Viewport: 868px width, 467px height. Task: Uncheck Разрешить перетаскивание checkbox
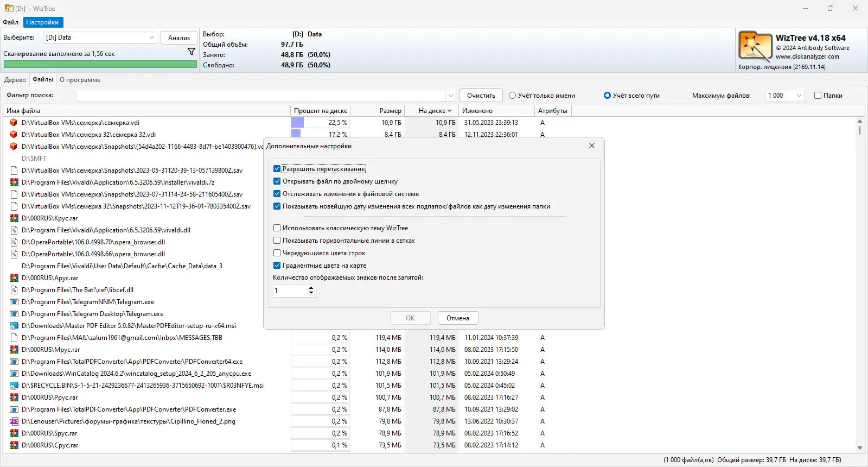pyautogui.click(x=277, y=169)
